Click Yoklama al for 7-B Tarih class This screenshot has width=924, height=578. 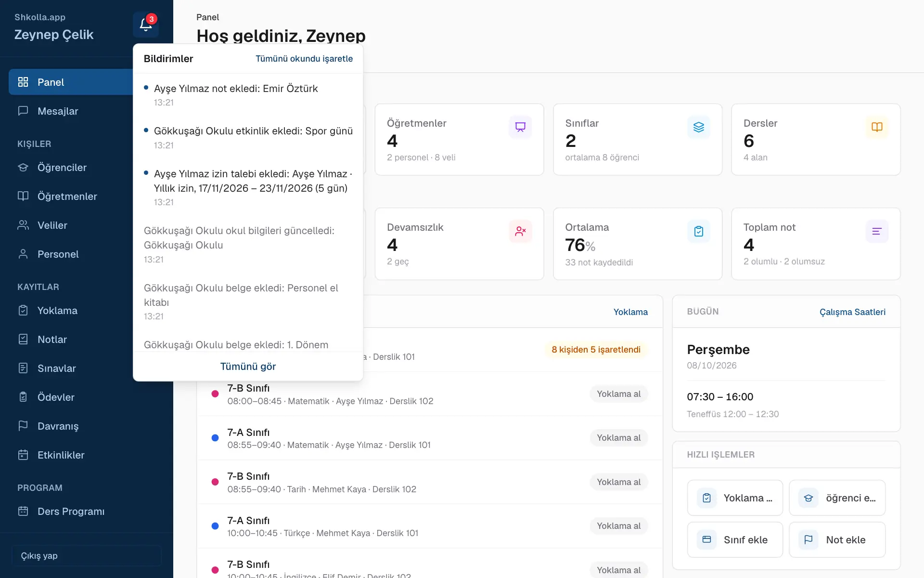[618, 482]
